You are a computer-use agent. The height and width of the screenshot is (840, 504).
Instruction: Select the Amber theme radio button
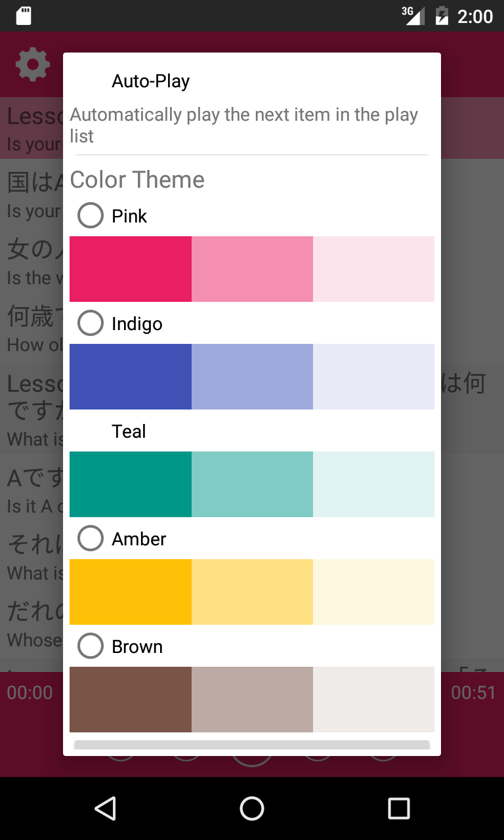tap(91, 538)
